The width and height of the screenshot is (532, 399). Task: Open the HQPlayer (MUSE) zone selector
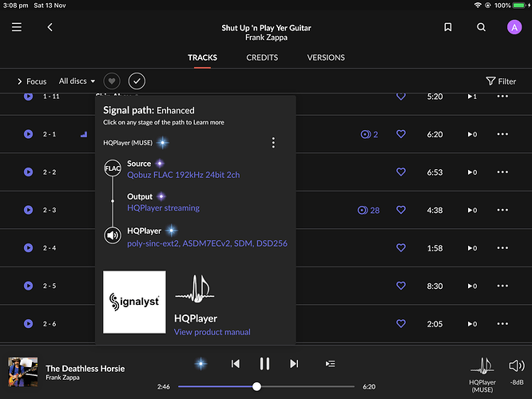pyautogui.click(x=482, y=375)
